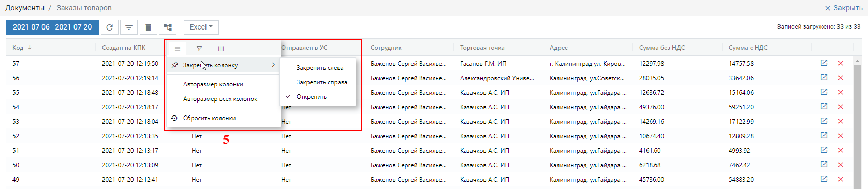Expand the Excel dropdown
Image resolution: width=868 pixels, height=189 pixels.
click(201, 27)
